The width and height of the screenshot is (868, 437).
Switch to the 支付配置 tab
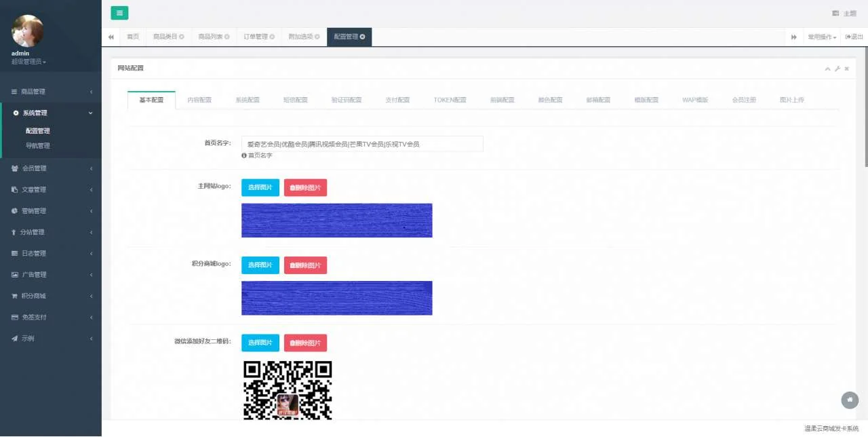point(397,100)
